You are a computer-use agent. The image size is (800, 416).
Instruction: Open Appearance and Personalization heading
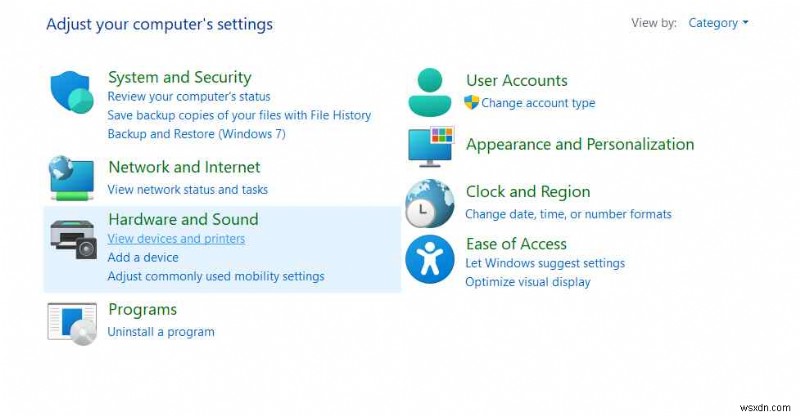coord(580,144)
